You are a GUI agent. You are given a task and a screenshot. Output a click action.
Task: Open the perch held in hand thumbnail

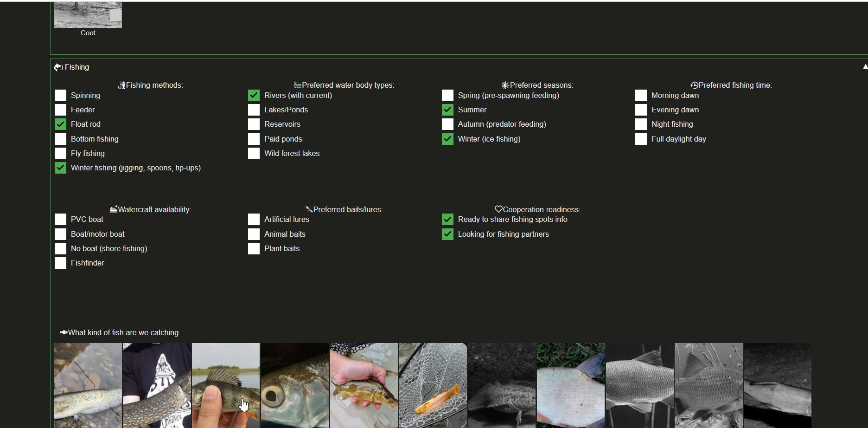[x=226, y=385]
